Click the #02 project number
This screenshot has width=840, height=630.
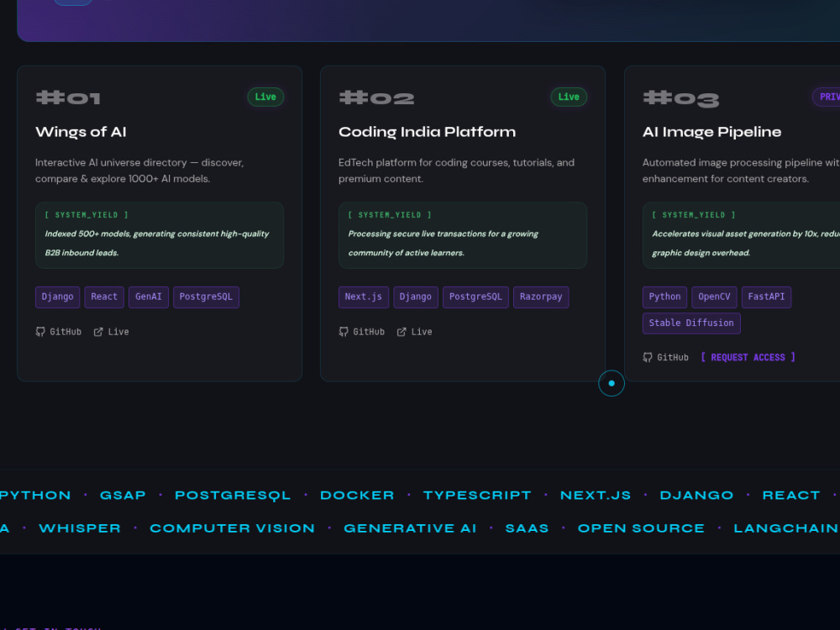click(376, 98)
